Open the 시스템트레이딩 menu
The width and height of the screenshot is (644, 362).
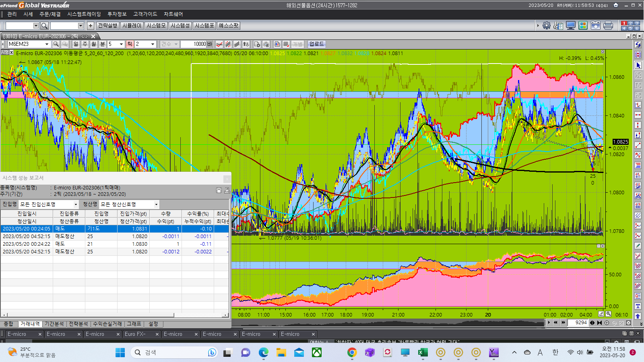[x=84, y=14]
